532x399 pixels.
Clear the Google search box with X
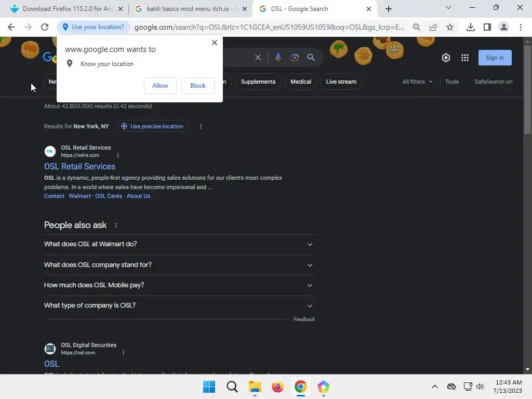click(x=258, y=57)
